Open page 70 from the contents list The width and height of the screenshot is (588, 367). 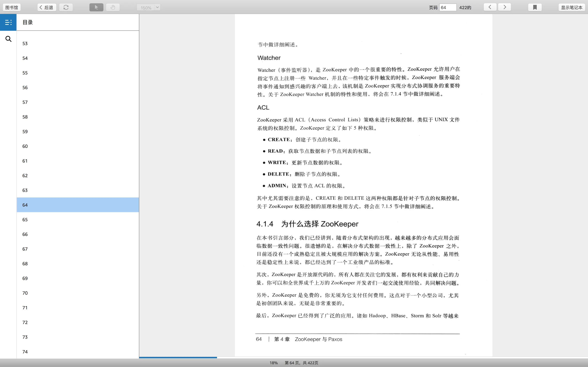25,293
